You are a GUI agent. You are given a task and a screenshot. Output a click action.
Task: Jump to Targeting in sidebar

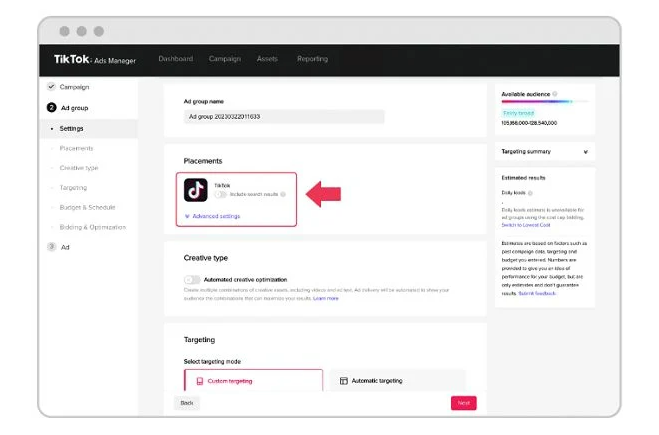pos(73,188)
